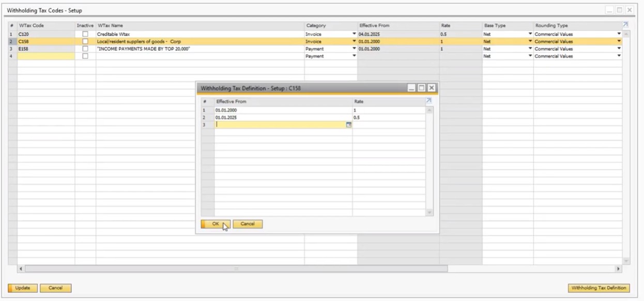Open Base Type dropdown for C120 row
This screenshot has width=644, height=301.
coord(530,34)
